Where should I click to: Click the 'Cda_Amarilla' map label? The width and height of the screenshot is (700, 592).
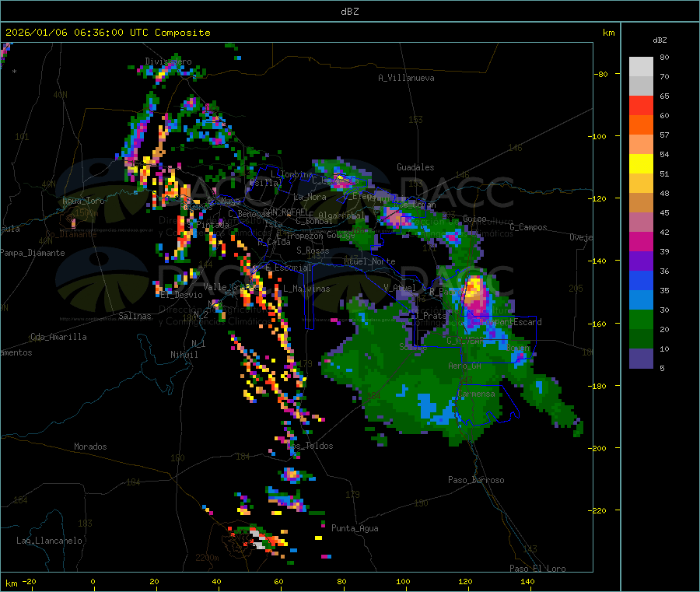[x=58, y=337]
